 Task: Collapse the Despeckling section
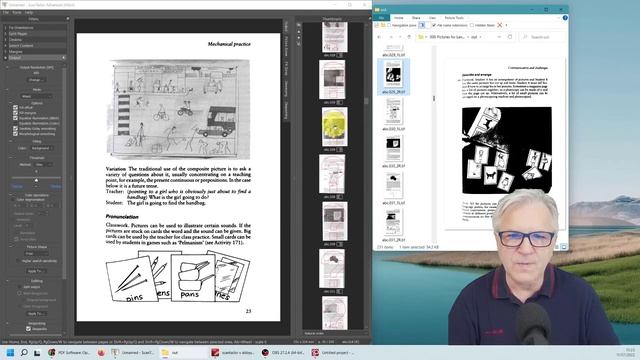[7, 323]
